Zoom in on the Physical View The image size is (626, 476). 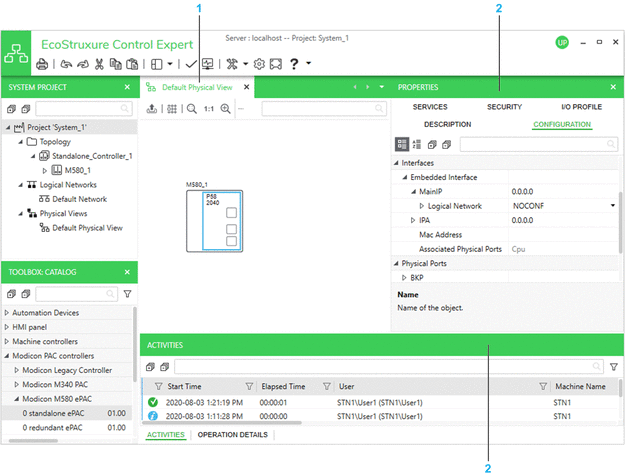(x=226, y=109)
